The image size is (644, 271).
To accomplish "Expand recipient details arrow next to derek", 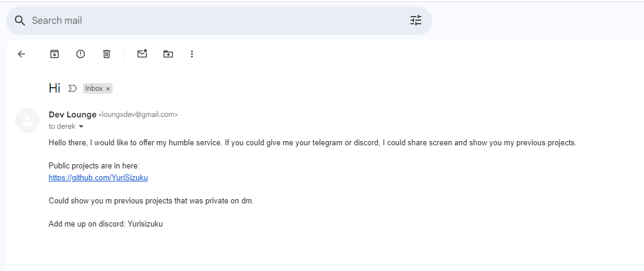I will pyautogui.click(x=81, y=126).
